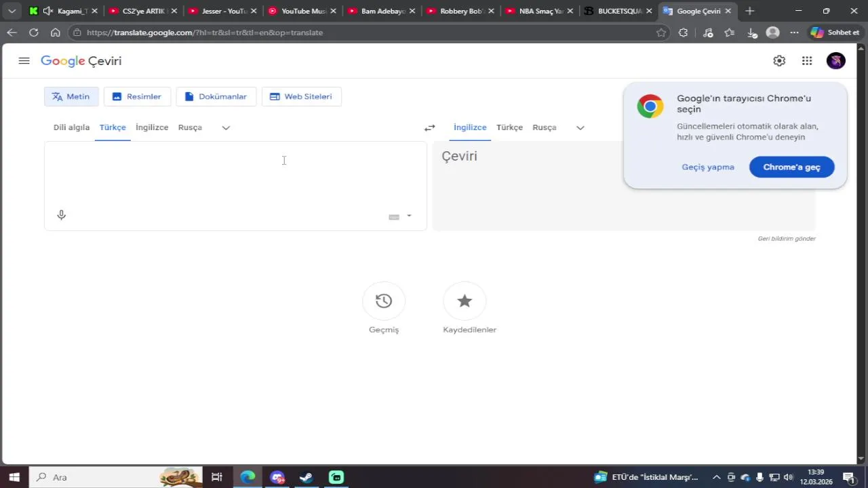868x488 pixels.
Task: Choose İngilizce as target language
Action: [x=470, y=127]
